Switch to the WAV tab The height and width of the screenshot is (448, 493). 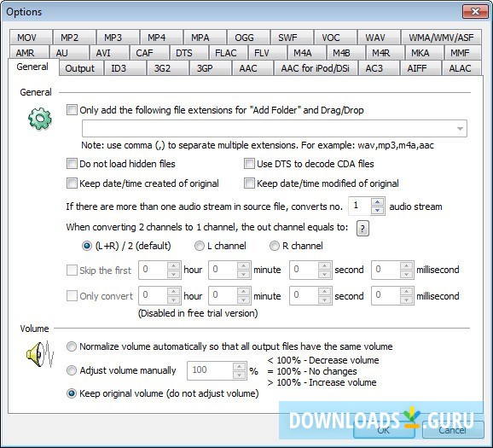tap(379, 38)
